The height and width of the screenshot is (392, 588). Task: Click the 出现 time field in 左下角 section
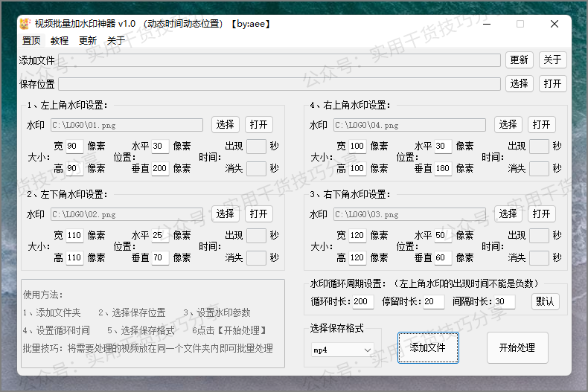pos(256,235)
